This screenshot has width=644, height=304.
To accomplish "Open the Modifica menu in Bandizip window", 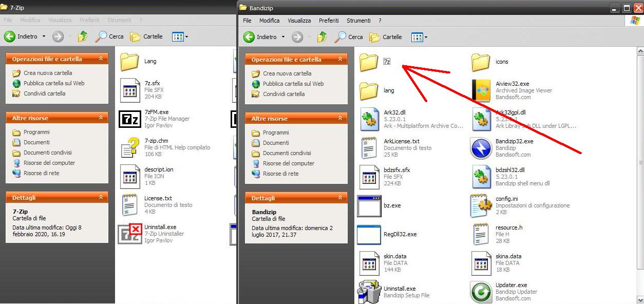I will pyautogui.click(x=270, y=21).
